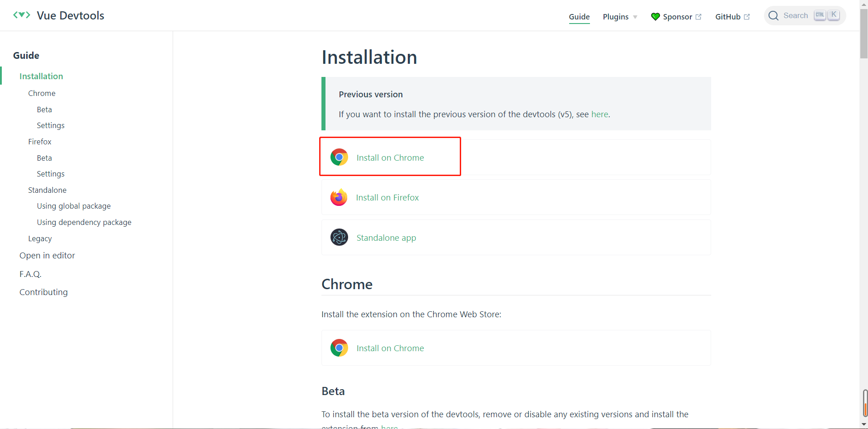Open Settings under Chrome in sidebar
868x429 pixels.
pyautogui.click(x=51, y=125)
